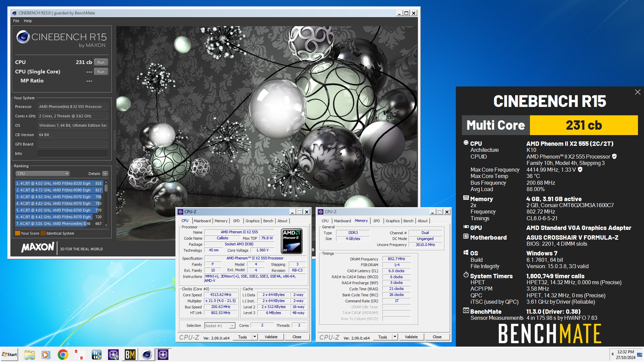The image size is (644, 362).
Task: Switch to CPU tab in right CPU-Z window
Action: pyautogui.click(x=325, y=221)
